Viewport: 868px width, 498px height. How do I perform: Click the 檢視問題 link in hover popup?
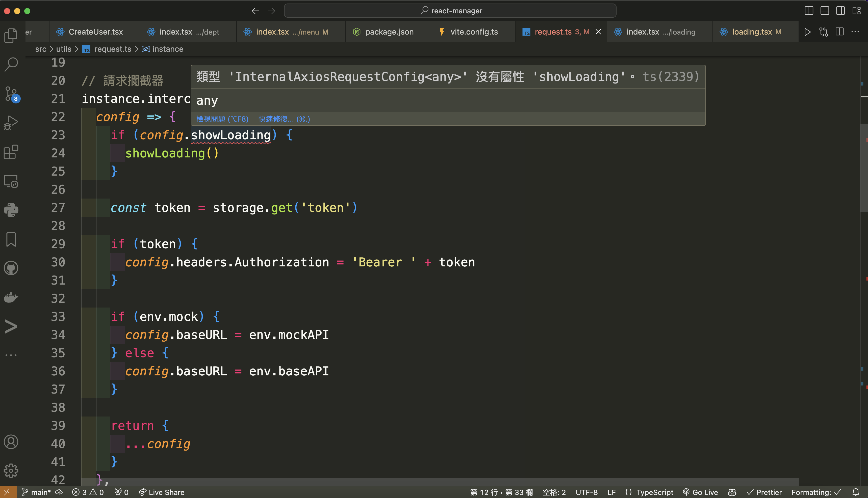pyautogui.click(x=222, y=119)
